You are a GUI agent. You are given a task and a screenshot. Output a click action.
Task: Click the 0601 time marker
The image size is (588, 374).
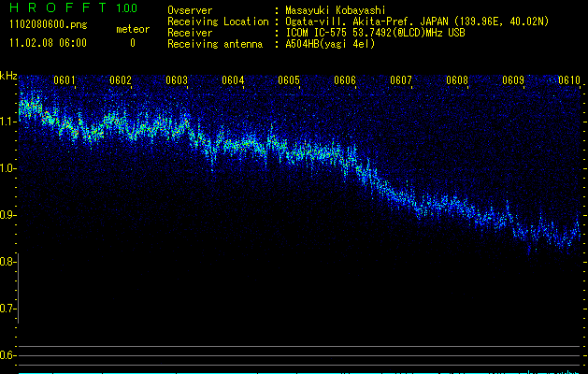[x=65, y=80]
